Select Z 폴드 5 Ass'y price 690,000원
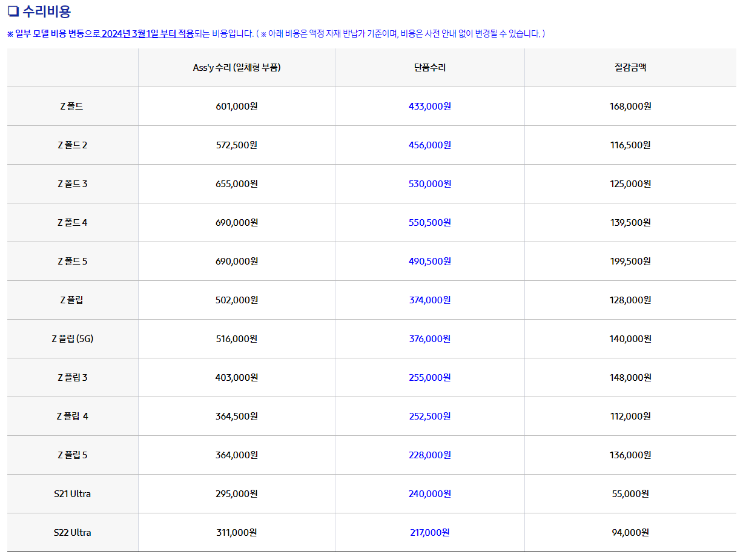746x560 pixels. [x=237, y=262]
